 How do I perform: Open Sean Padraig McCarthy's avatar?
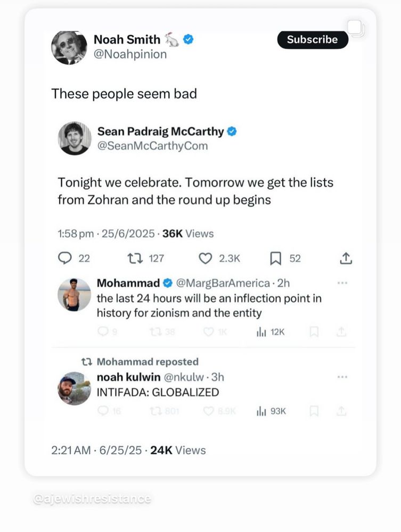74,138
